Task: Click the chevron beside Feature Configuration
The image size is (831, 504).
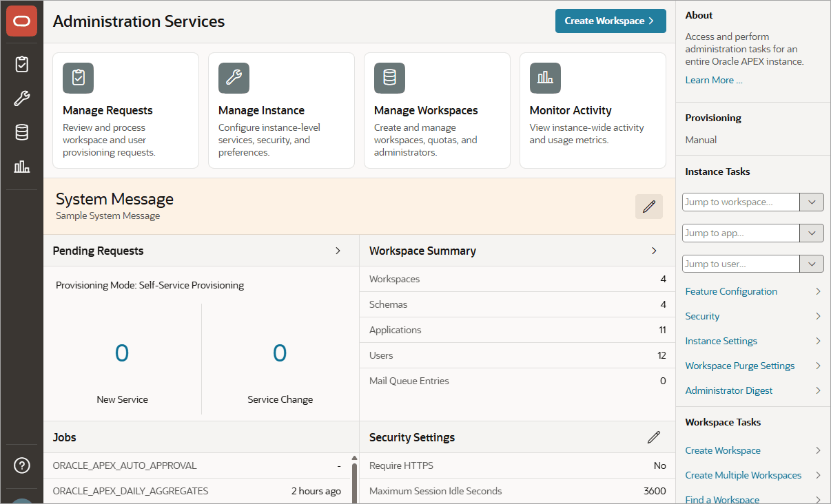Action: point(818,291)
